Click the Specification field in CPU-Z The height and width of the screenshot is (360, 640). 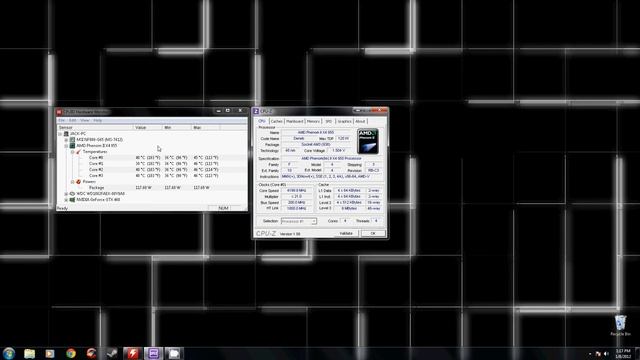[x=331, y=158]
